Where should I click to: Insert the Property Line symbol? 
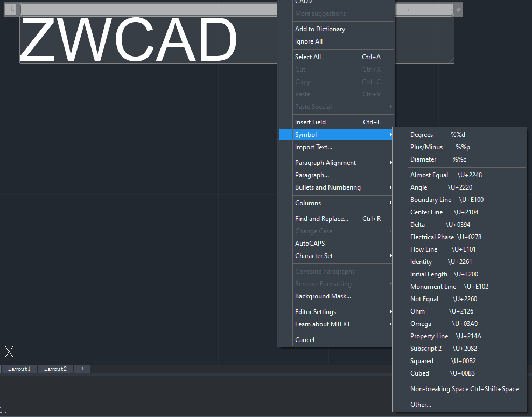point(459,336)
